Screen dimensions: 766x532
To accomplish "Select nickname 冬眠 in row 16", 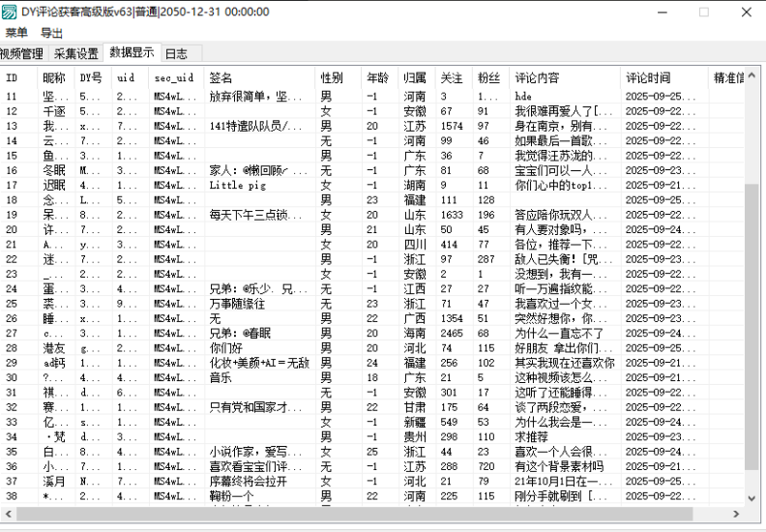I will (x=54, y=170).
